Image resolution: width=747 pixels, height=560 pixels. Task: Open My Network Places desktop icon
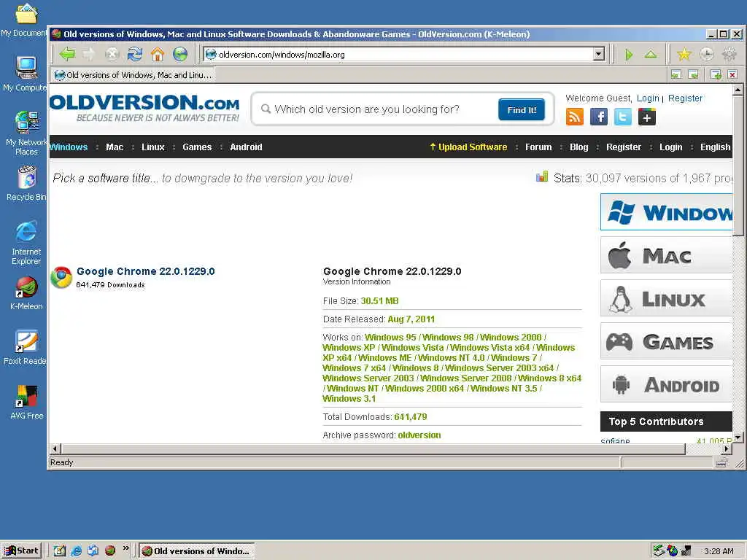pos(26,133)
